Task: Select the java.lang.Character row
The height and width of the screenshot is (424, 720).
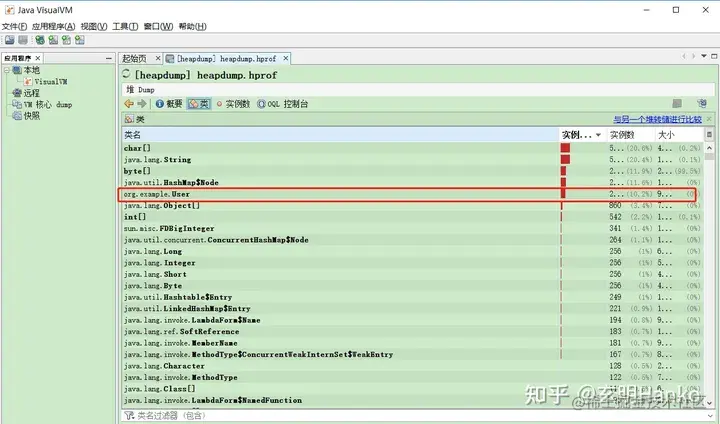Action: 412,366
